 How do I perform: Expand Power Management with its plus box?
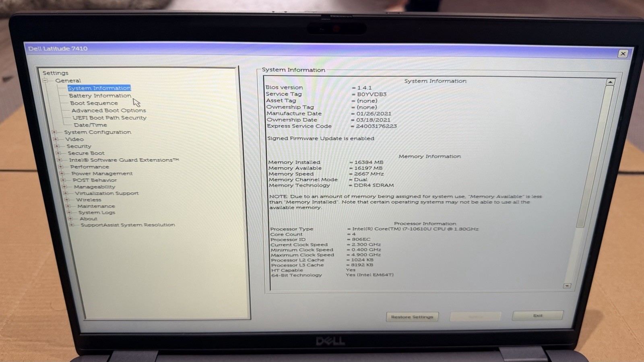point(62,173)
